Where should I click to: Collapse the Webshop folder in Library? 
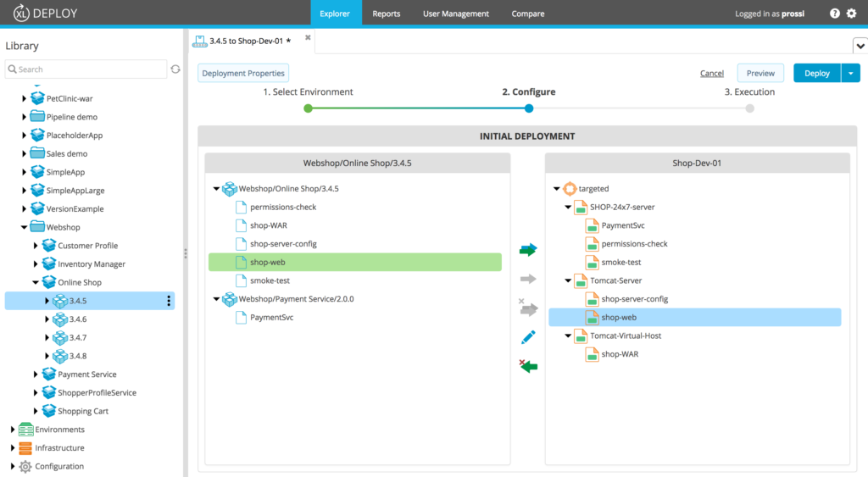tap(24, 227)
